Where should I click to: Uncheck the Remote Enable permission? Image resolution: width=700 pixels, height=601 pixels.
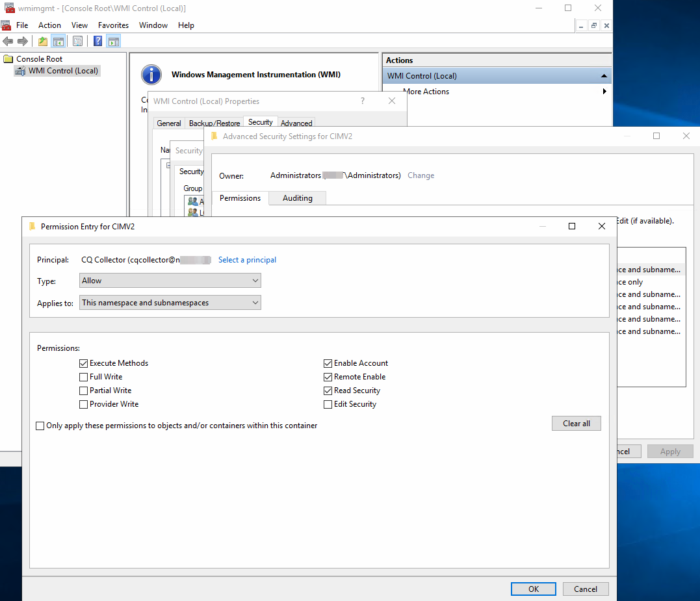pos(328,377)
